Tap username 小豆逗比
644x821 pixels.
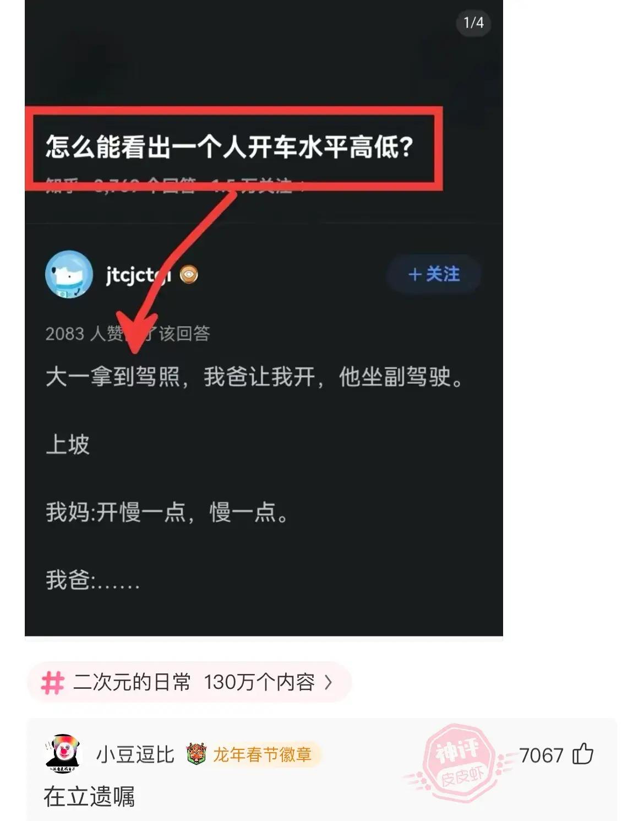point(135,754)
